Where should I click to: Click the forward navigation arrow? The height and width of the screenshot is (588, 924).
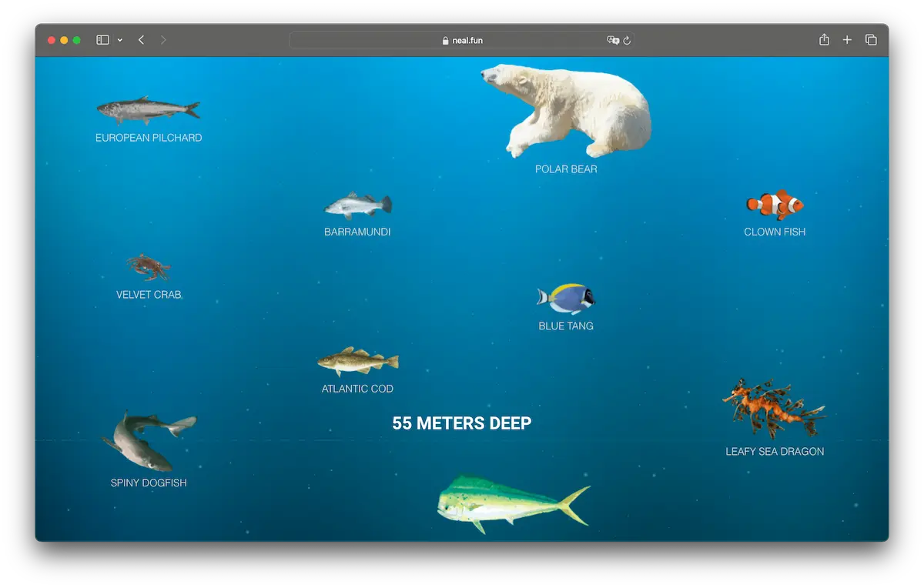[163, 39]
